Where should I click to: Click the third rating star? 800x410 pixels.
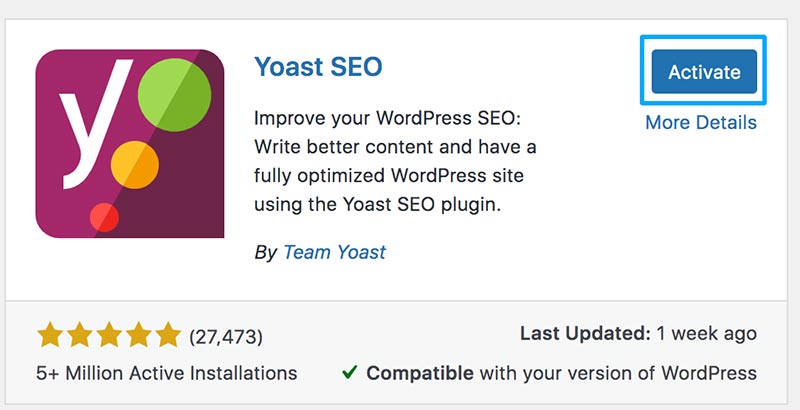(x=109, y=334)
